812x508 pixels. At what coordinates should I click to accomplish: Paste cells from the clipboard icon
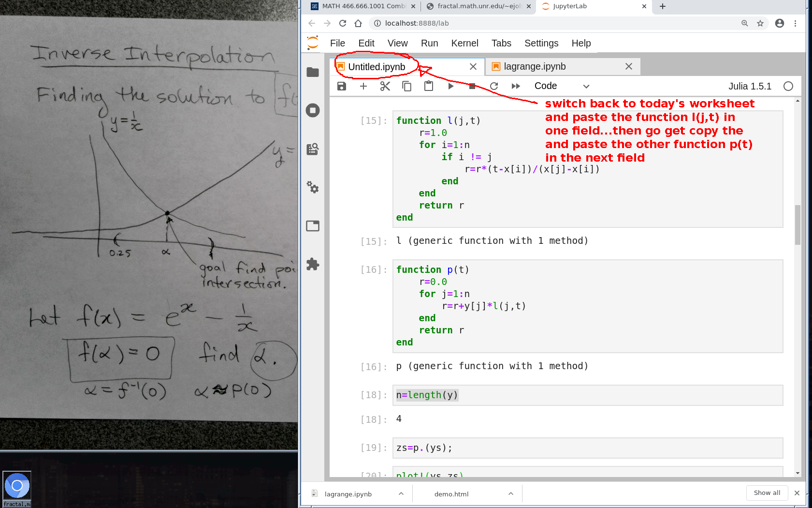429,86
